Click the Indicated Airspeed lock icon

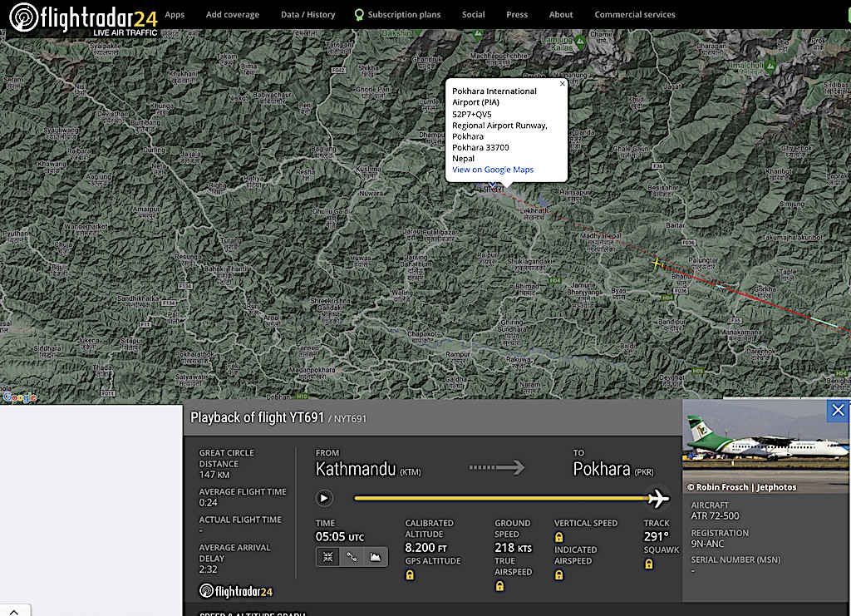(559, 574)
